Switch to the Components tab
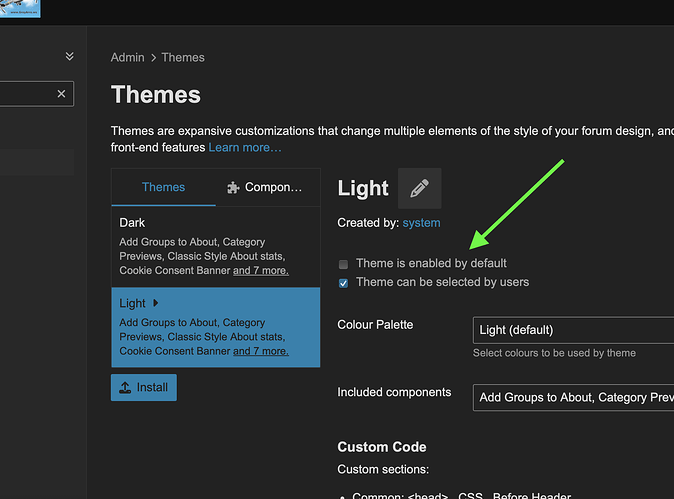 264,187
